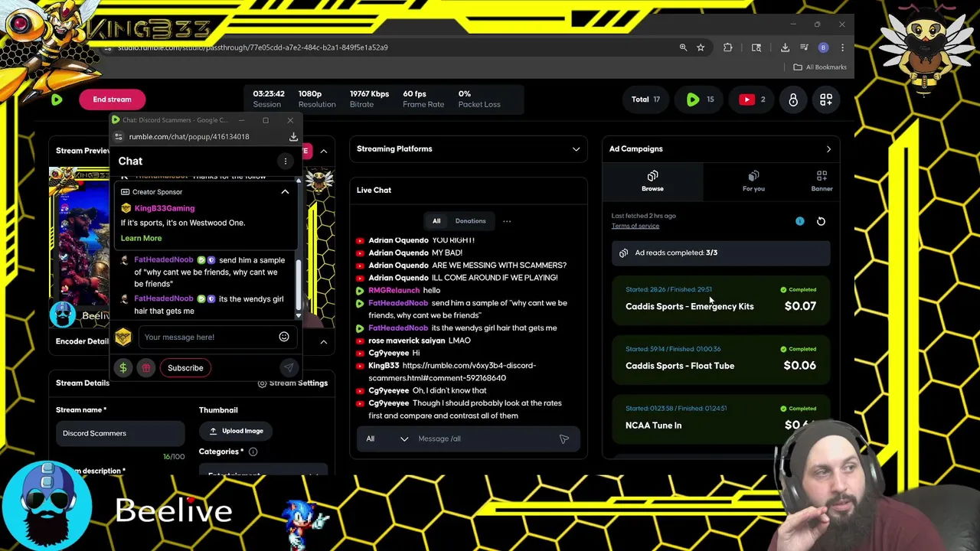The image size is (980, 551).
Task: Open the YouTube viewers count icon
Action: 752,99
